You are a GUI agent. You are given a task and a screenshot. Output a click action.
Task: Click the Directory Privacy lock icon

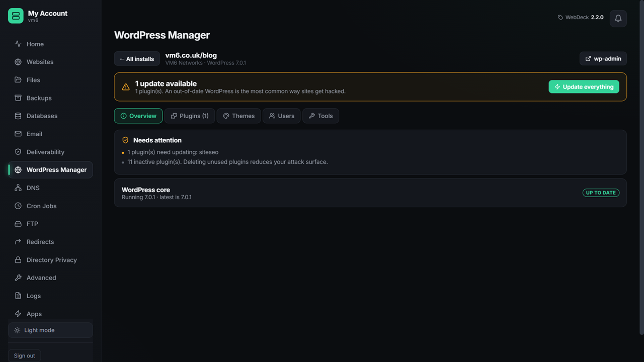[x=18, y=260]
